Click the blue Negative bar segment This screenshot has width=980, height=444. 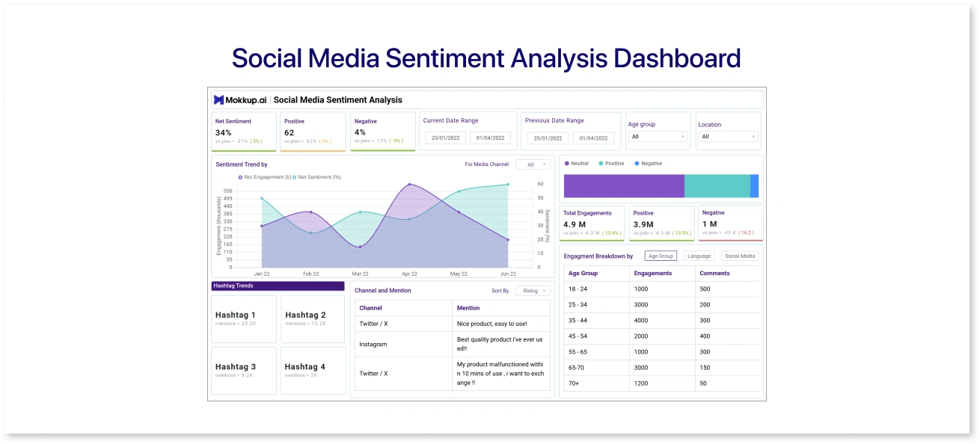[754, 186]
